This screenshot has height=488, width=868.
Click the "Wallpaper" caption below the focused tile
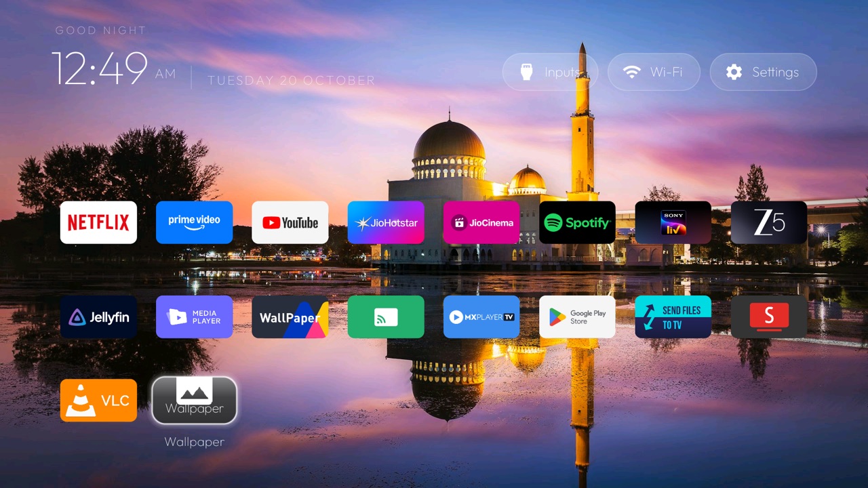pos(194,442)
